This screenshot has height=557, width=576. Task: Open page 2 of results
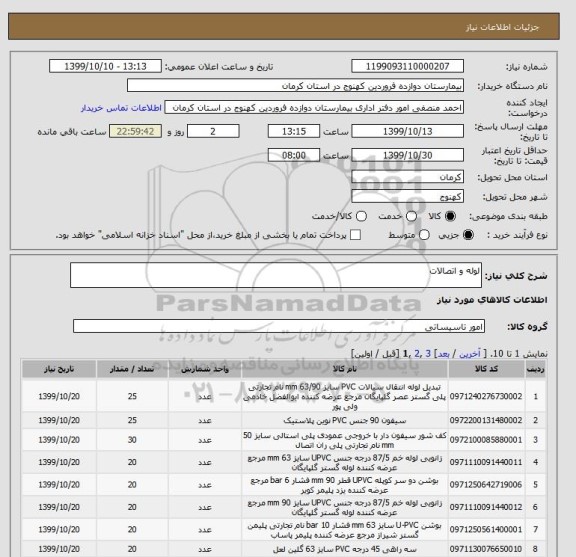[x=417, y=354]
